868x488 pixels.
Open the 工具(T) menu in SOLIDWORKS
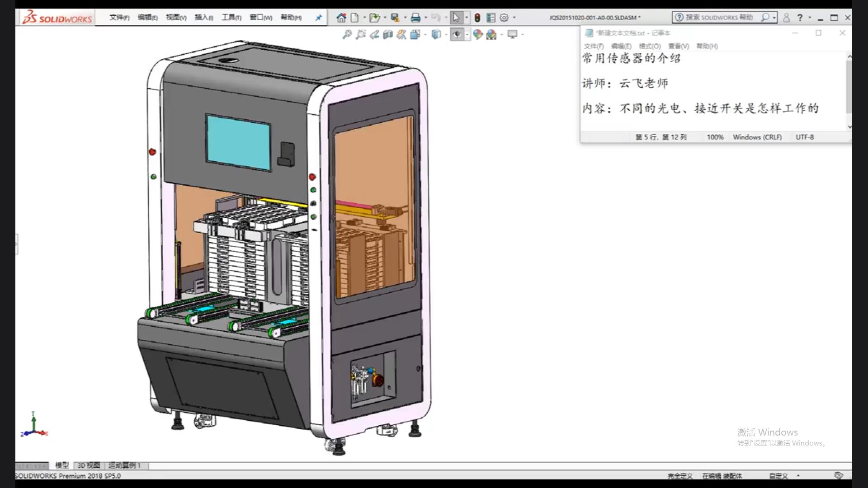(231, 18)
